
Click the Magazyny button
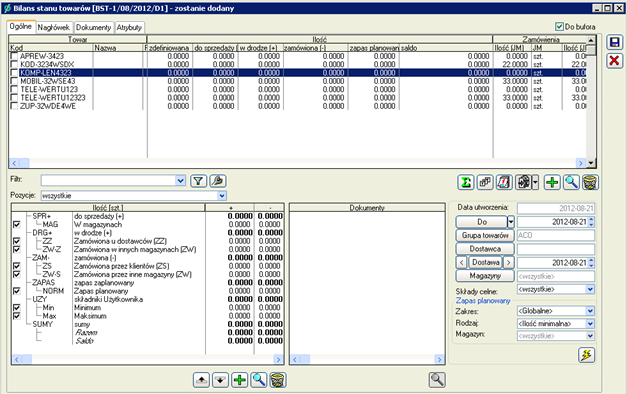[485, 276]
